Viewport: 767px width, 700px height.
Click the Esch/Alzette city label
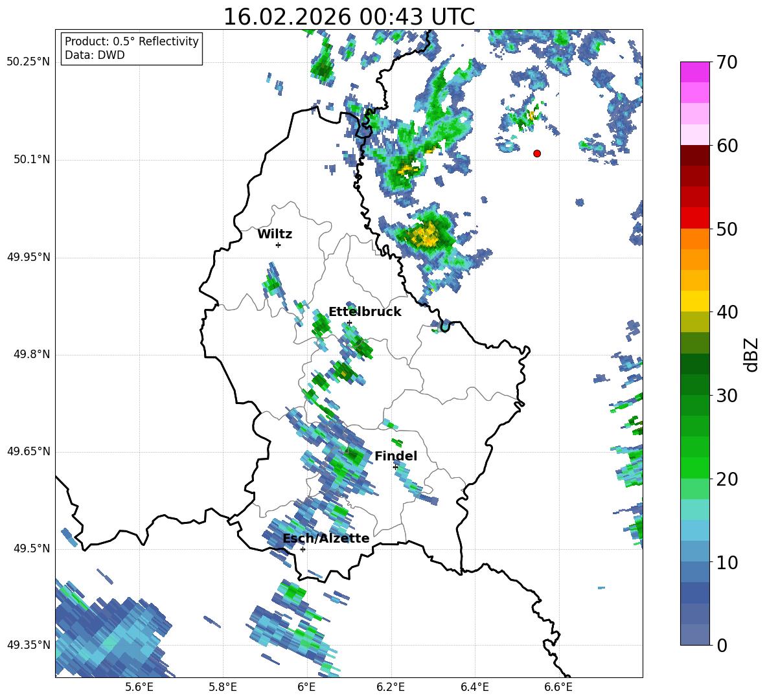tap(326, 538)
